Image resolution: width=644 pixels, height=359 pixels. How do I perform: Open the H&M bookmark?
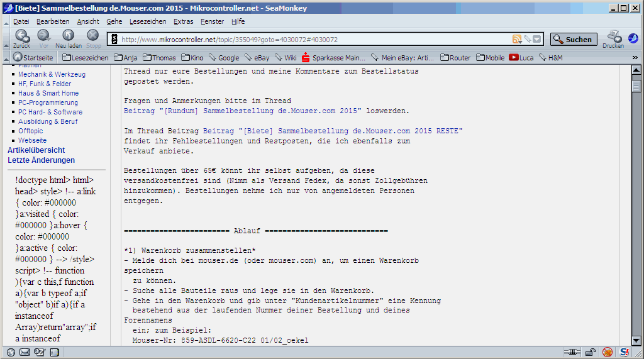551,57
